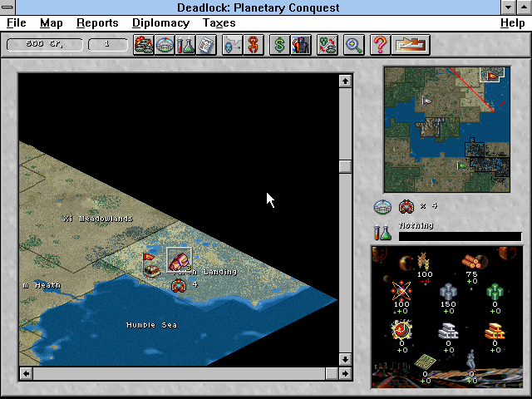
Task: Open the Reports menu
Action: (x=97, y=23)
